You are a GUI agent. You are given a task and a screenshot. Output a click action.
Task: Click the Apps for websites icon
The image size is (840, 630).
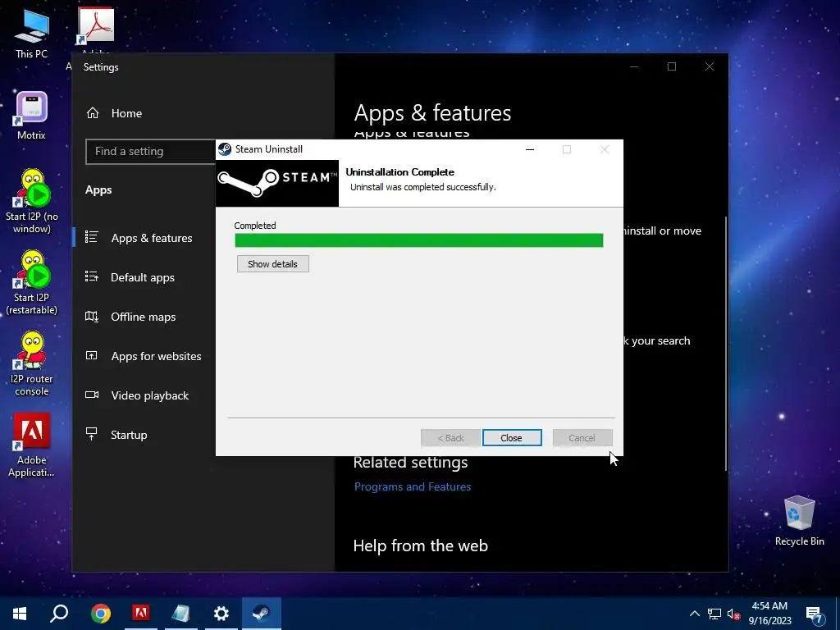pyautogui.click(x=92, y=355)
